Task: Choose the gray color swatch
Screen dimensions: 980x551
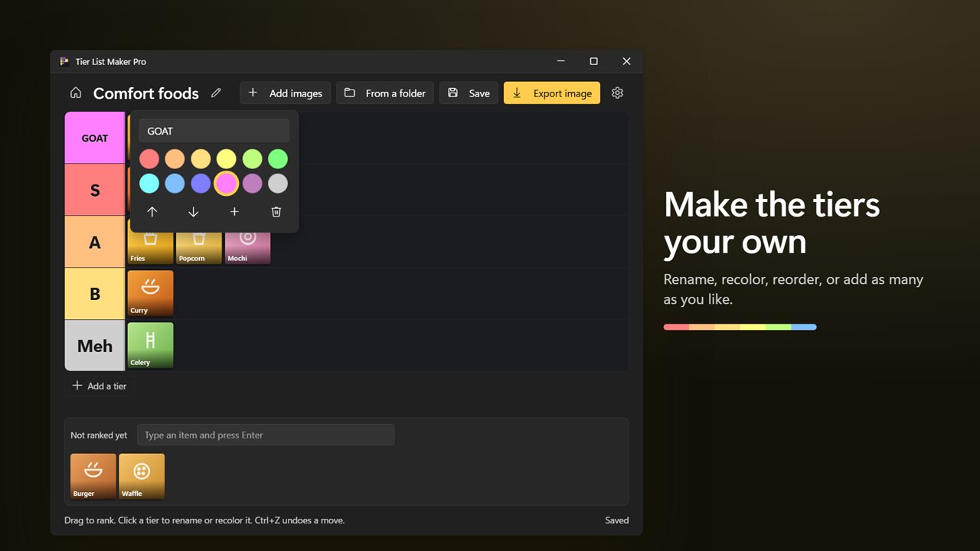Action: 278,184
